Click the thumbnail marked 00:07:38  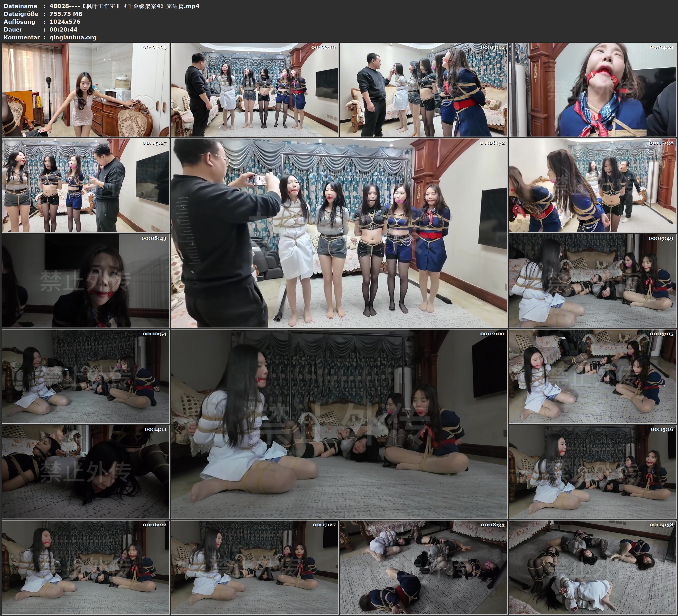592,185
